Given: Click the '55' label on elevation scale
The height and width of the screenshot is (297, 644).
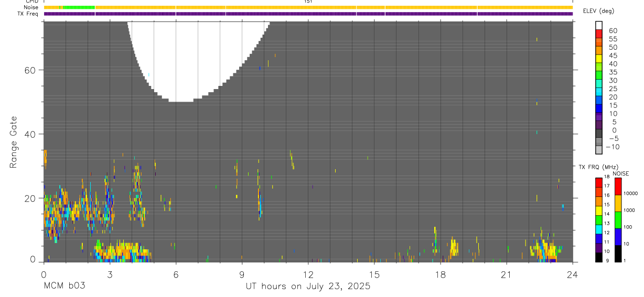Looking at the screenshot, I should 613,39.
